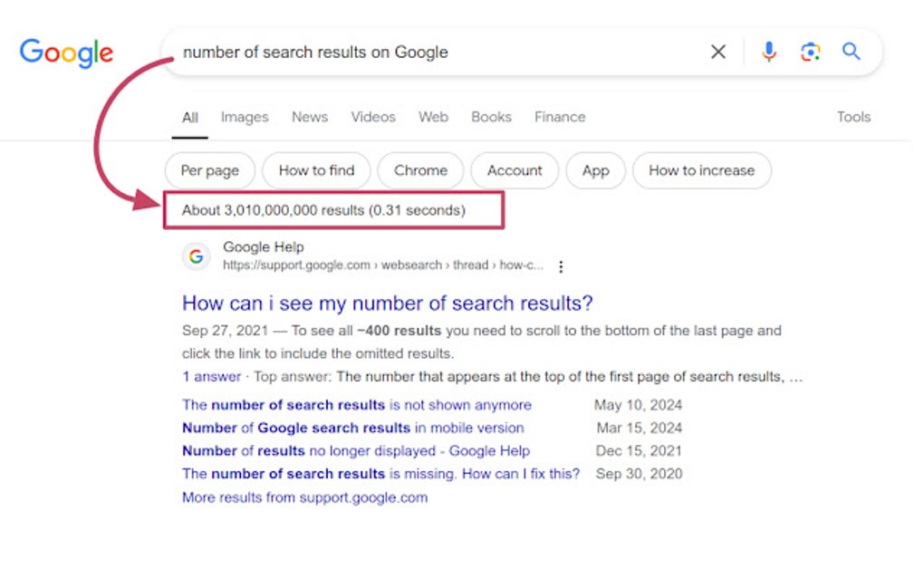Open the three-dot menu beside the Google Help result
Image resolution: width=924 pixels, height=578 pixels.
(x=561, y=266)
